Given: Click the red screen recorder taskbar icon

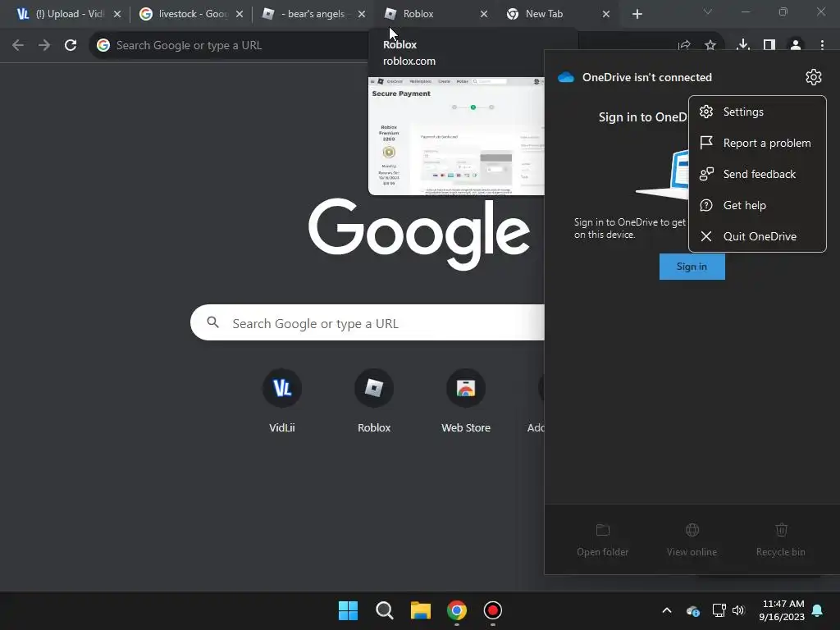Looking at the screenshot, I should [x=492, y=610].
